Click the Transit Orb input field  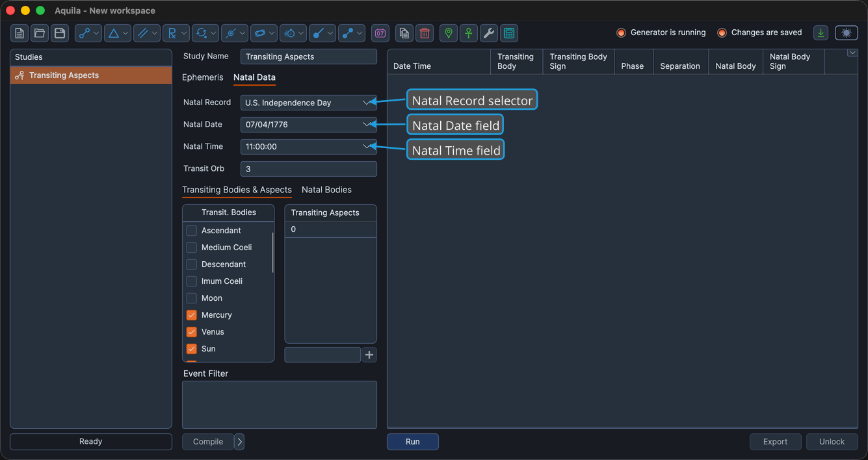pyautogui.click(x=309, y=169)
